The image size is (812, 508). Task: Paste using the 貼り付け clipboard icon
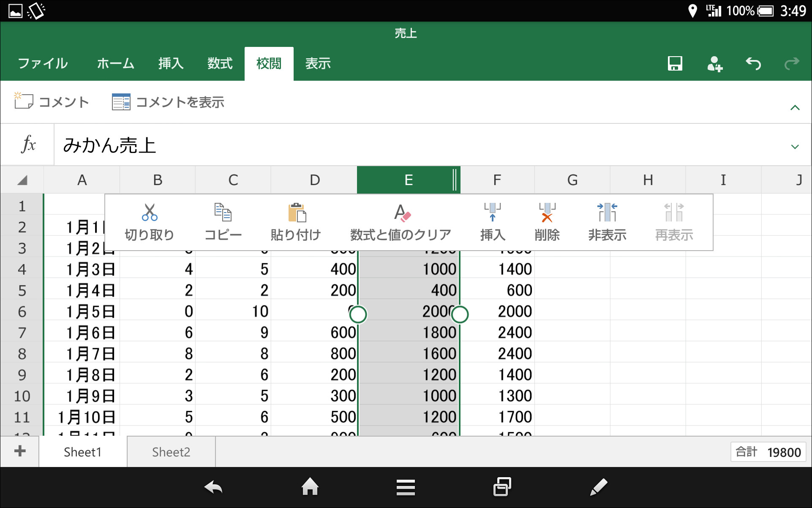pyautogui.click(x=296, y=221)
